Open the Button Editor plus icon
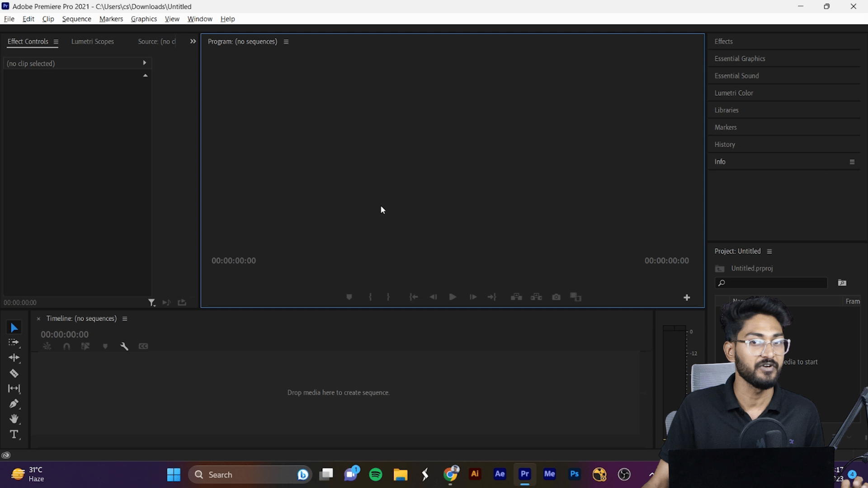 tap(686, 297)
